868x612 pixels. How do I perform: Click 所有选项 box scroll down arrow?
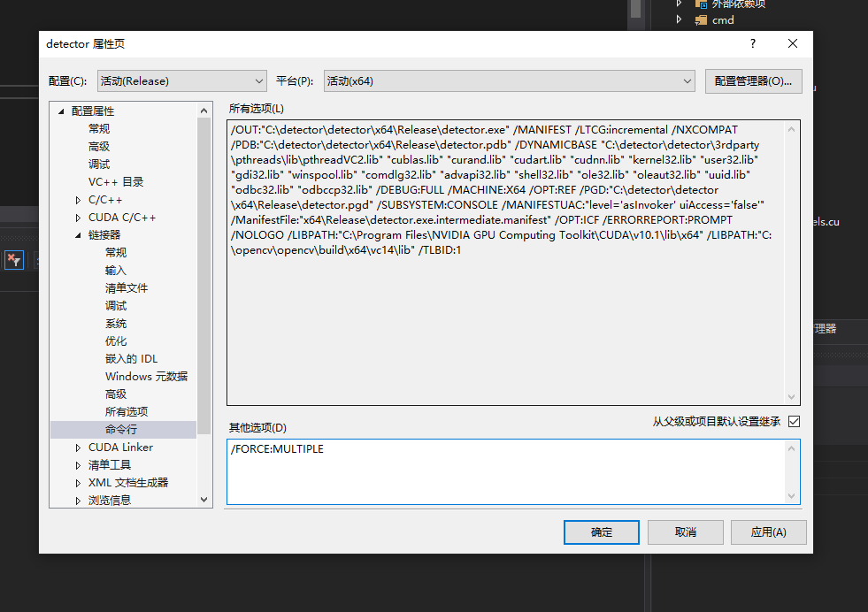coord(792,397)
